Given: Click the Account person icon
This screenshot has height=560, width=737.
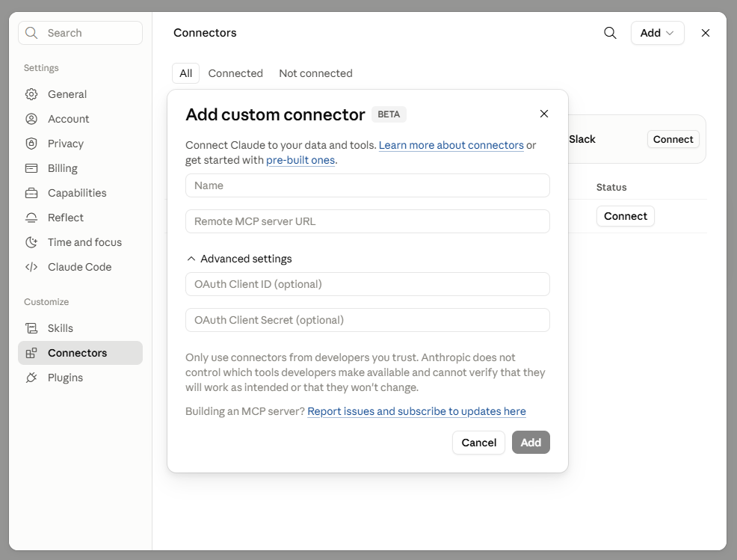Looking at the screenshot, I should (31, 119).
